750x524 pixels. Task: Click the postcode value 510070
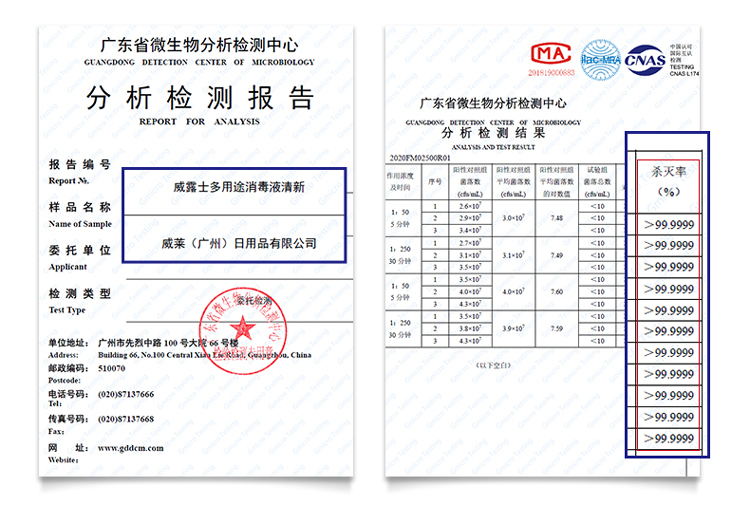click(x=111, y=368)
